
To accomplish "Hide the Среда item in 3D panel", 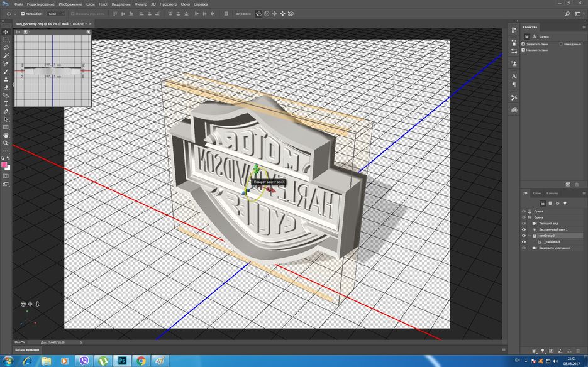I will [524, 211].
